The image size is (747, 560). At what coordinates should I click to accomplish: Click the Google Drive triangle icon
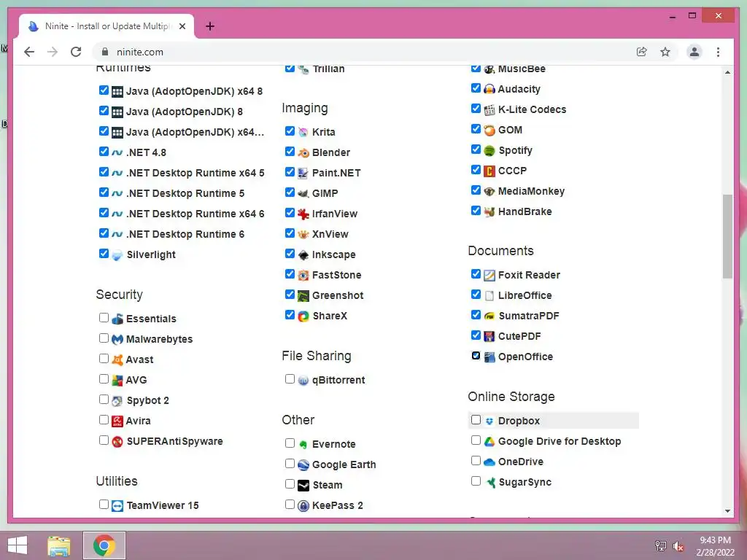click(489, 442)
